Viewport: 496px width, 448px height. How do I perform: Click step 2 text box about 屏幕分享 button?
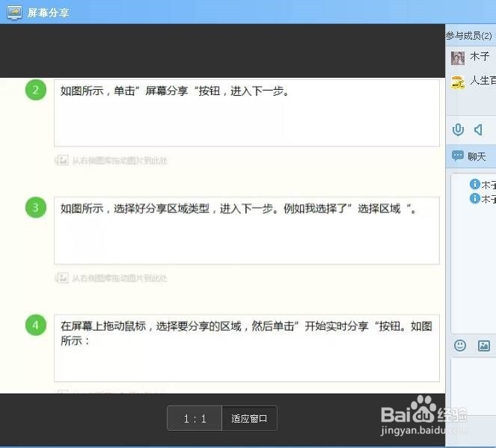click(247, 113)
